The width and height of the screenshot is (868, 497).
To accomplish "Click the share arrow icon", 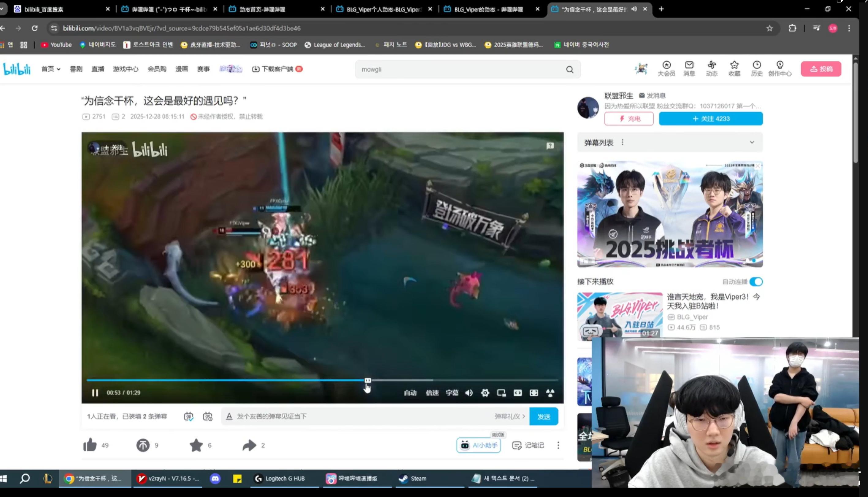I will tap(249, 445).
